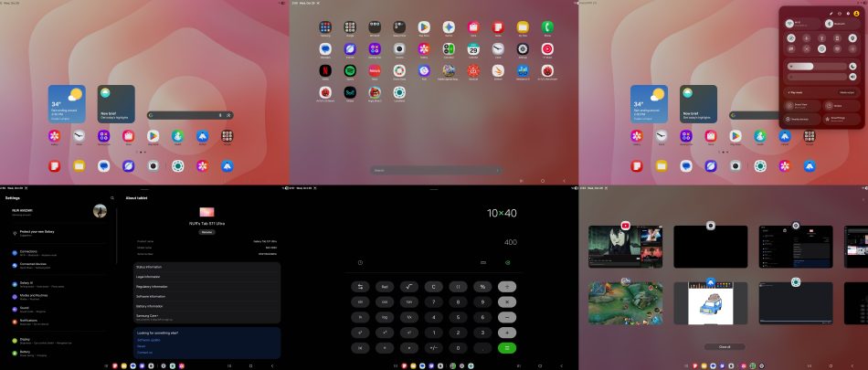The height and width of the screenshot is (370, 868).
Task: Open the Settings gear in app drawer
Action: coord(523,48)
